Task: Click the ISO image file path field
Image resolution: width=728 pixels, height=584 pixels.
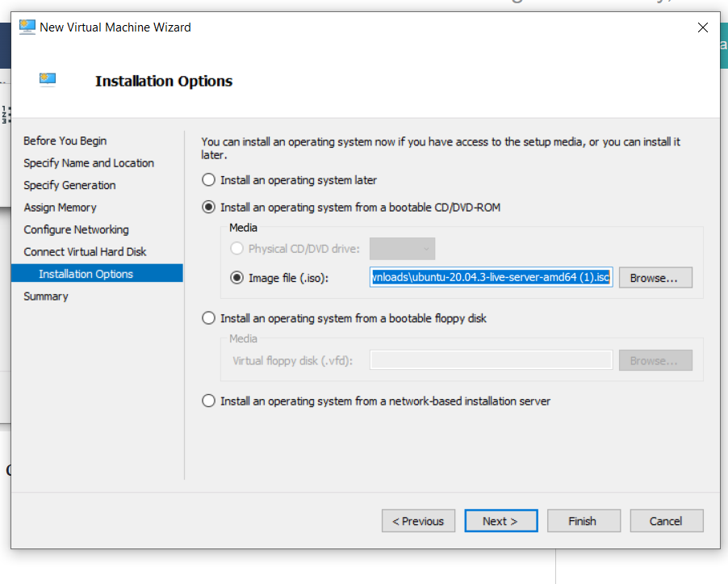Action: coord(491,277)
